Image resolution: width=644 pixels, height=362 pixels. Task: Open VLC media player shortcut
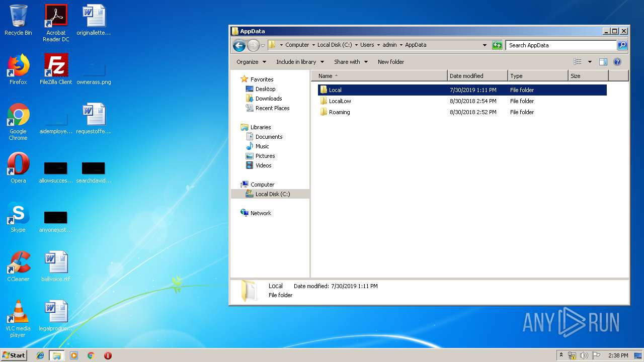tap(18, 319)
